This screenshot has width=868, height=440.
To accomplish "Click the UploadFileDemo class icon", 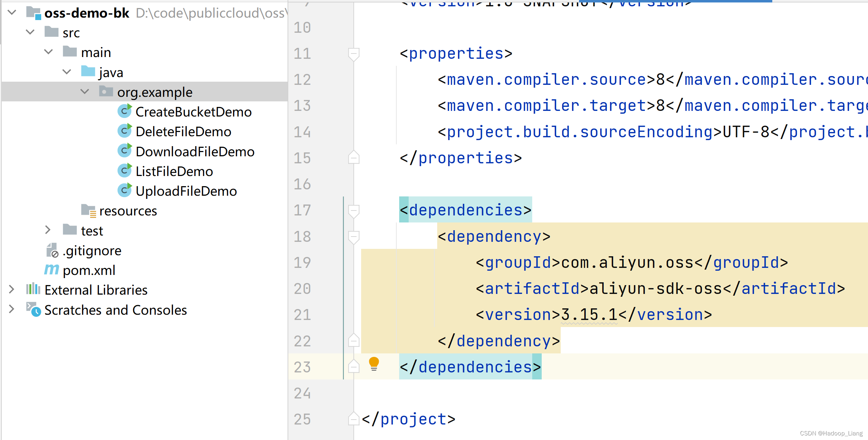I will (x=125, y=190).
